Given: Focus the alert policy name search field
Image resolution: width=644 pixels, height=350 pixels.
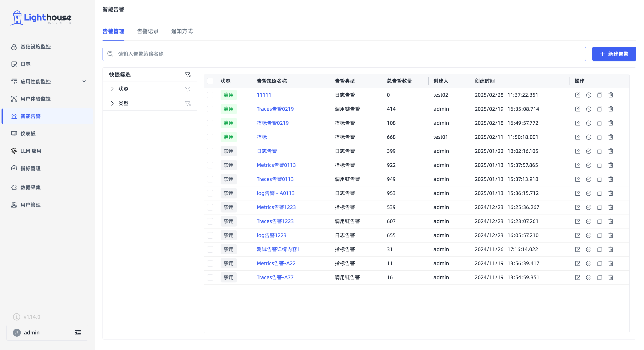Looking at the screenshot, I should pyautogui.click(x=344, y=54).
